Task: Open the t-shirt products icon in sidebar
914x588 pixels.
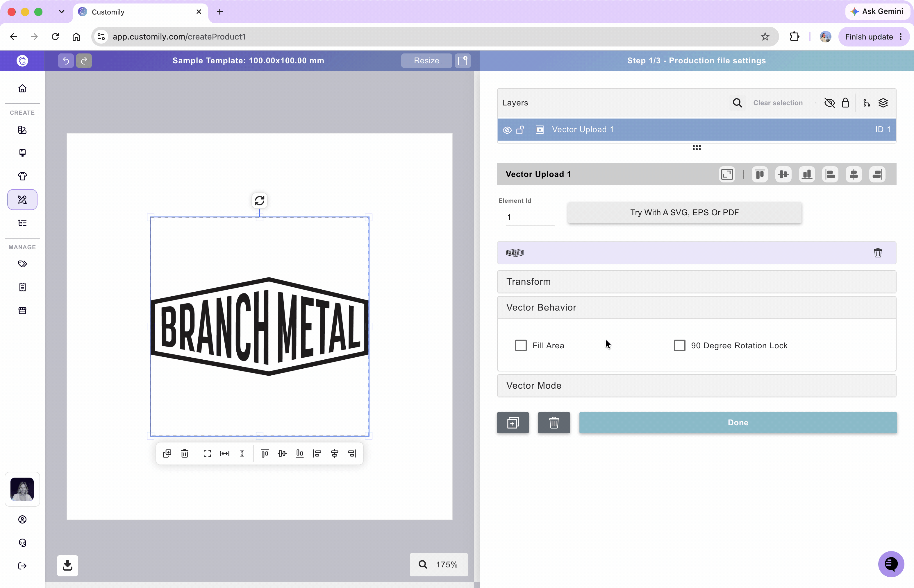Action: (x=22, y=176)
